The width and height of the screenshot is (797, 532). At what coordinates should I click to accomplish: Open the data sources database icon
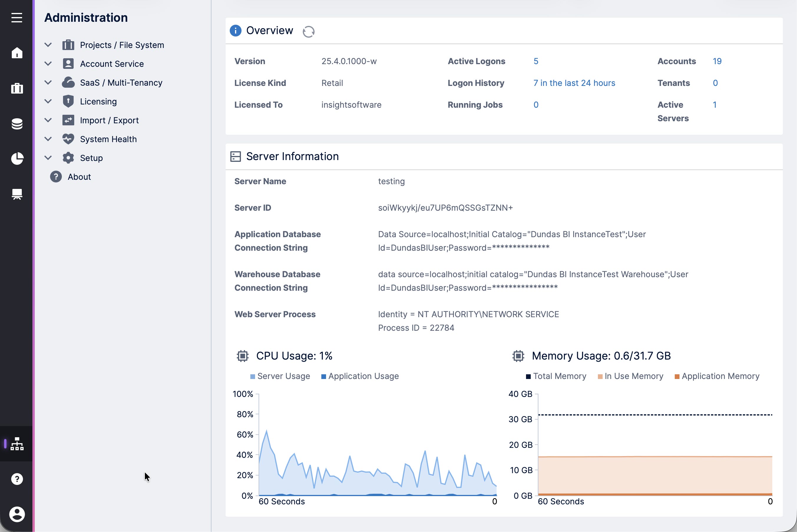click(x=16, y=124)
